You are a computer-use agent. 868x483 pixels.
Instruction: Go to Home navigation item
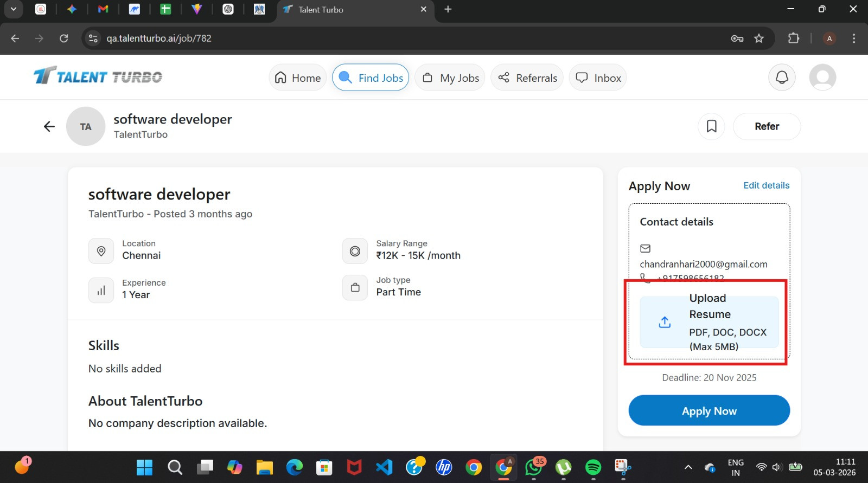pyautogui.click(x=298, y=78)
